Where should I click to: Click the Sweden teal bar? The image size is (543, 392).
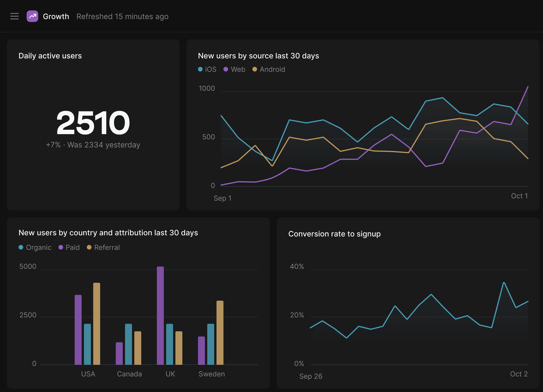211,344
